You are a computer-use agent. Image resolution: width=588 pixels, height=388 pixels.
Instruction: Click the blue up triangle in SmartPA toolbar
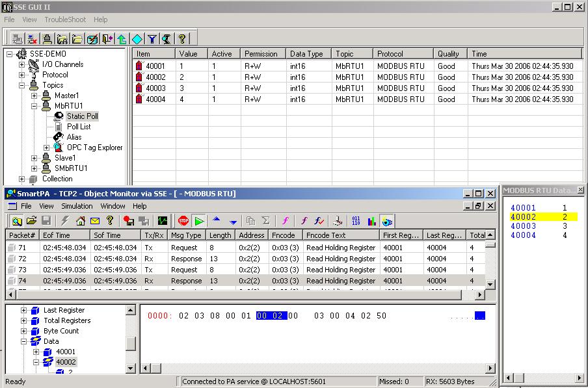tap(217, 220)
